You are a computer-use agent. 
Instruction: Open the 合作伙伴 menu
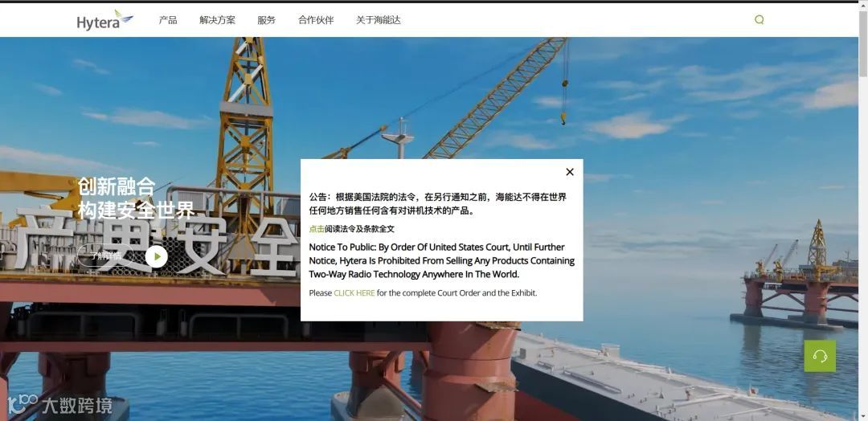316,20
